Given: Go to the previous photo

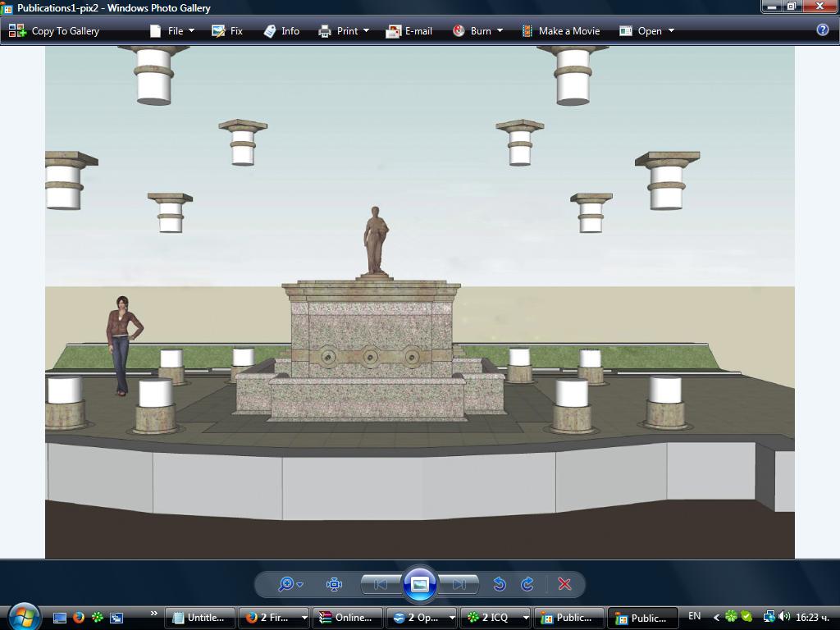Looking at the screenshot, I should click(x=381, y=584).
